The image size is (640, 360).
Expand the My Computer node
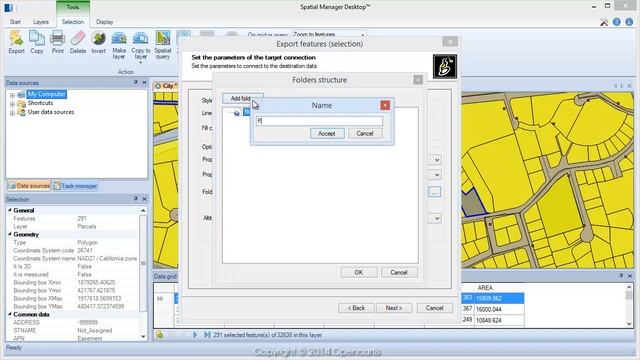point(12,95)
